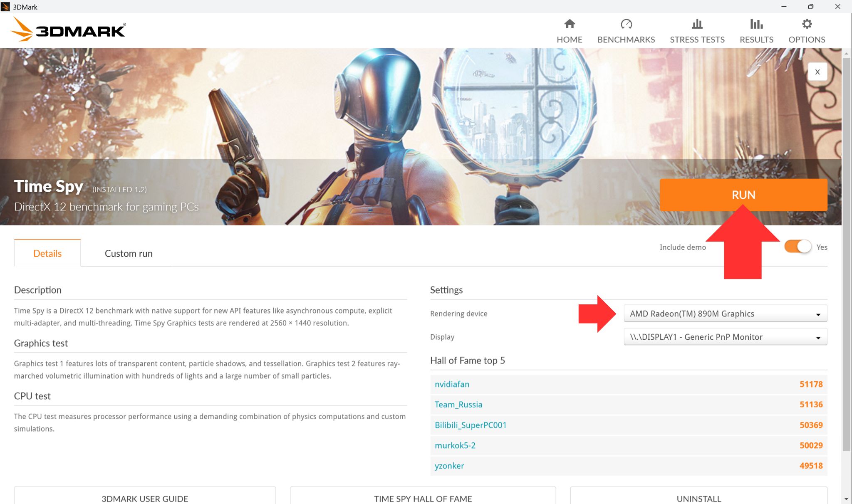
Task: Click the CPU test heading
Action: click(x=32, y=396)
